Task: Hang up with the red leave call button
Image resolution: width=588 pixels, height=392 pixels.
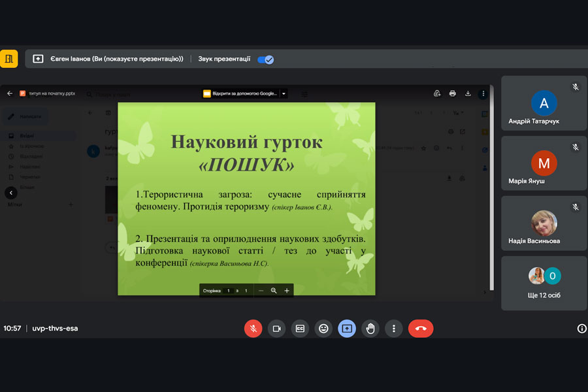Action: point(421,329)
